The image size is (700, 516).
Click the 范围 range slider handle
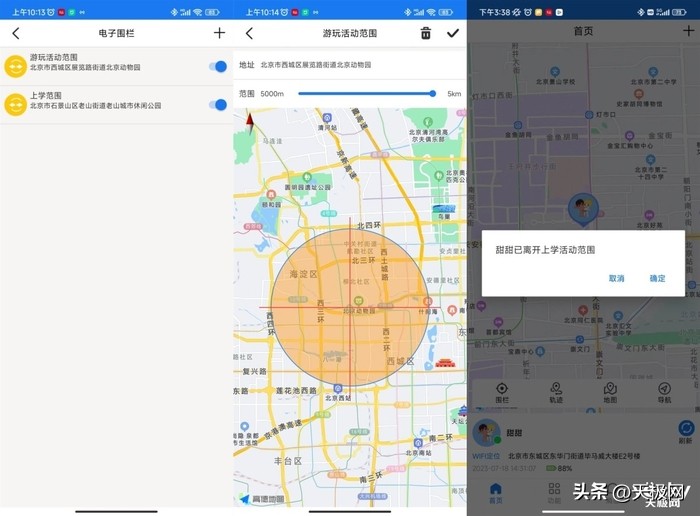pos(433,93)
